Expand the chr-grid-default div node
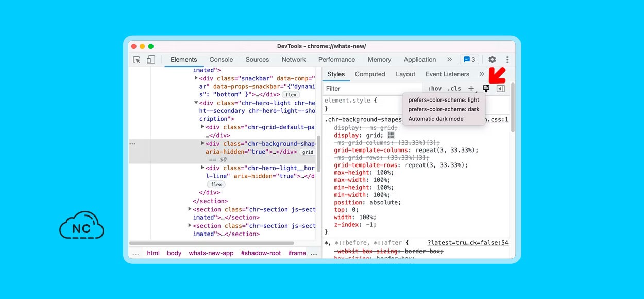This screenshot has height=299, width=644. click(x=202, y=127)
